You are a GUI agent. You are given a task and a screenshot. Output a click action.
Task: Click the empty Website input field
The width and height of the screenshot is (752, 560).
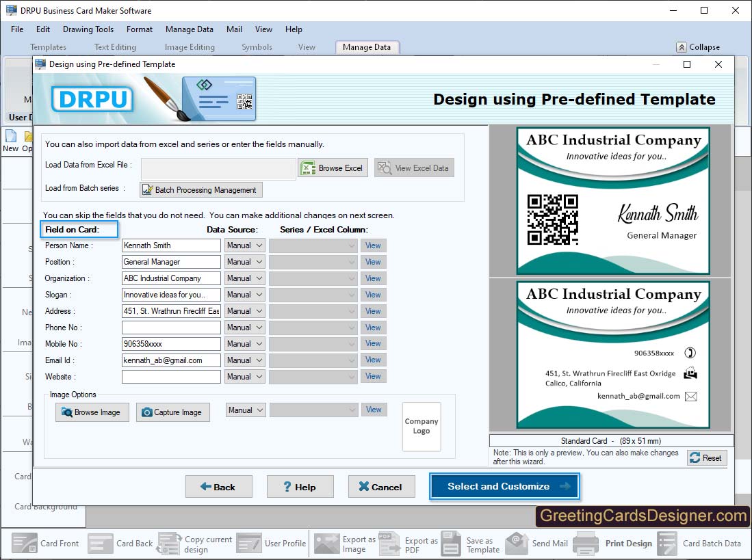(x=171, y=377)
